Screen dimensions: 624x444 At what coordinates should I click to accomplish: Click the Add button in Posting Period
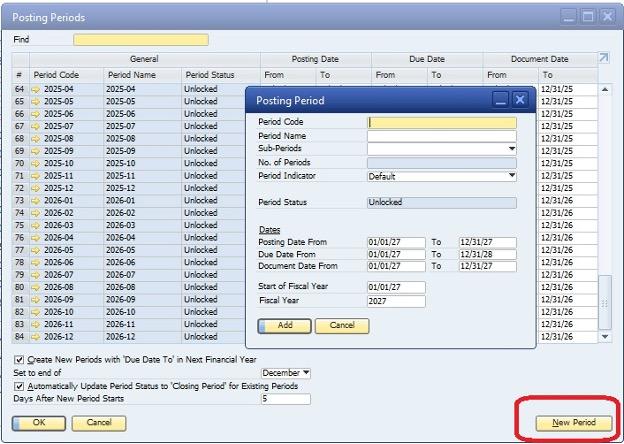284,326
